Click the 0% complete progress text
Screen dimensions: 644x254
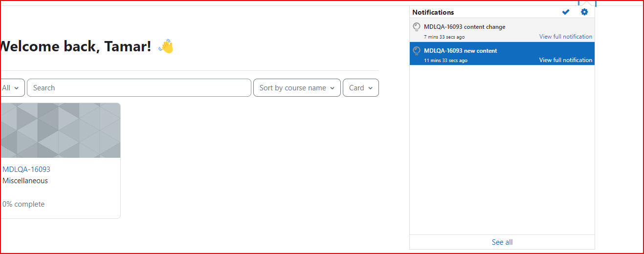pos(23,204)
